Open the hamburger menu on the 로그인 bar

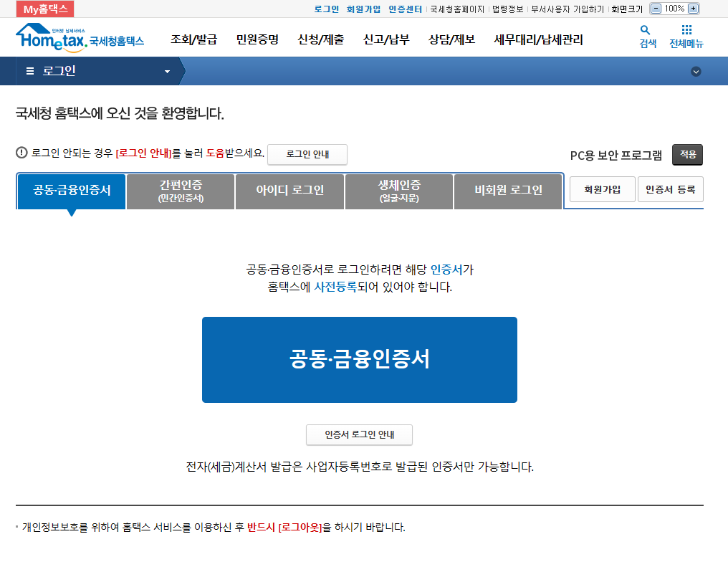pyautogui.click(x=28, y=71)
